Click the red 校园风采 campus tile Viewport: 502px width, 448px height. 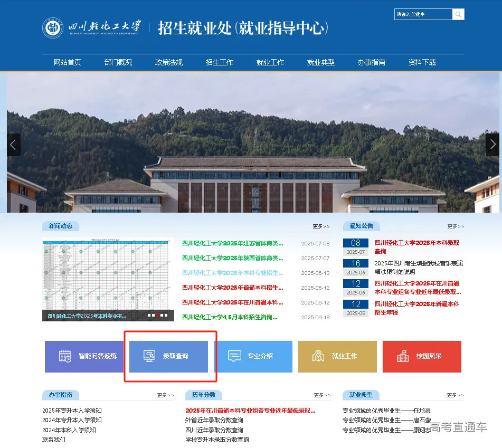point(422,357)
